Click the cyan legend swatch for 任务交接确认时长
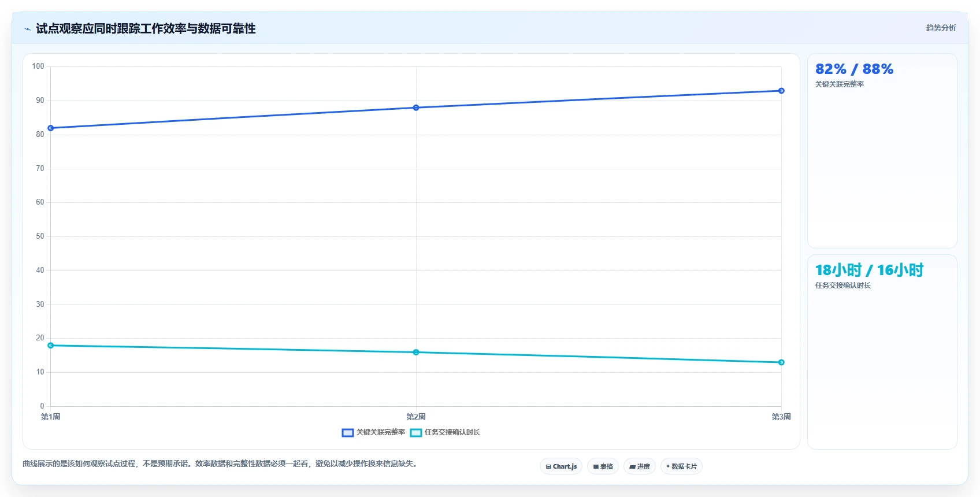 pyautogui.click(x=416, y=432)
